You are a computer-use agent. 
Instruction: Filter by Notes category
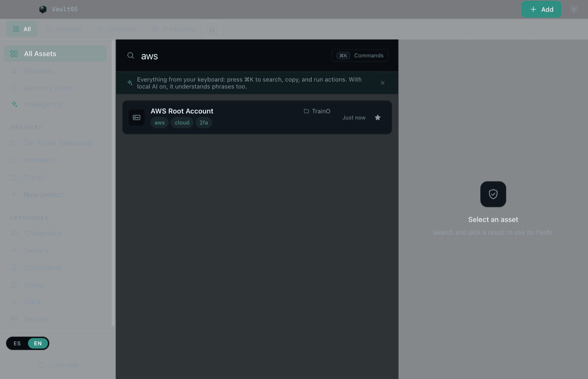[x=55, y=285]
